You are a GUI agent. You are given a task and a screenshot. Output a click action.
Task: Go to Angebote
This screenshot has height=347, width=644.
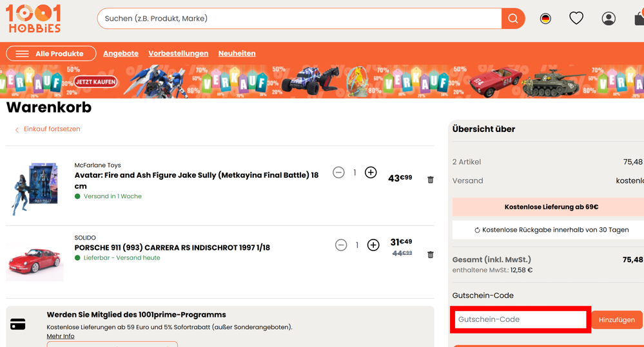tap(121, 53)
